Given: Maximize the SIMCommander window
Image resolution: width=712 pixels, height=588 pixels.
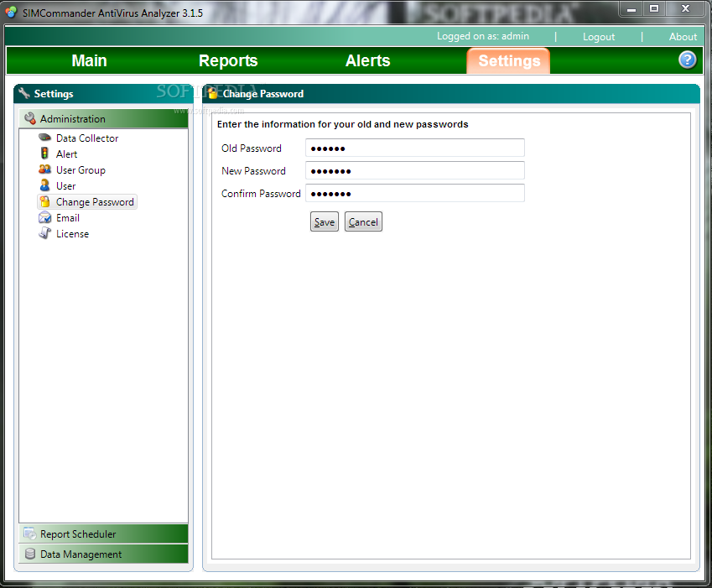Looking at the screenshot, I should [x=654, y=8].
